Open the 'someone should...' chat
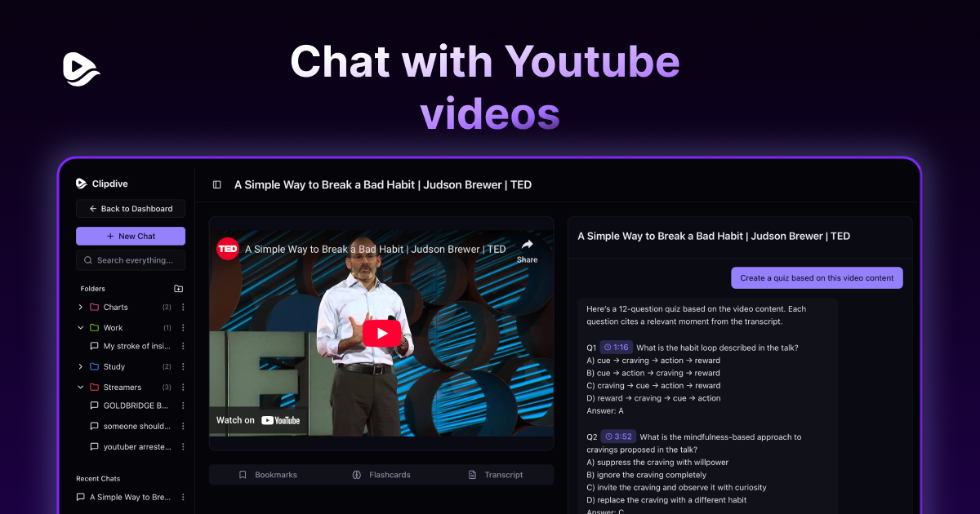 pyautogui.click(x=131, y=426)
